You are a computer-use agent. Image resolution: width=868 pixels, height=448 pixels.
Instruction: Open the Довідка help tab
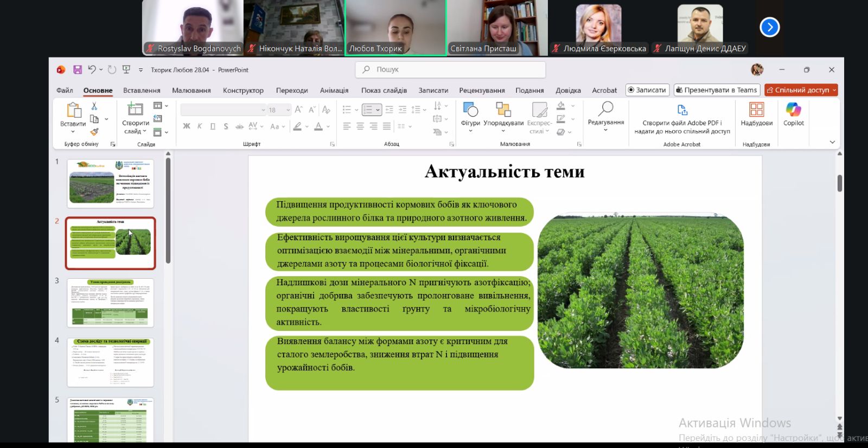(568, 90)
